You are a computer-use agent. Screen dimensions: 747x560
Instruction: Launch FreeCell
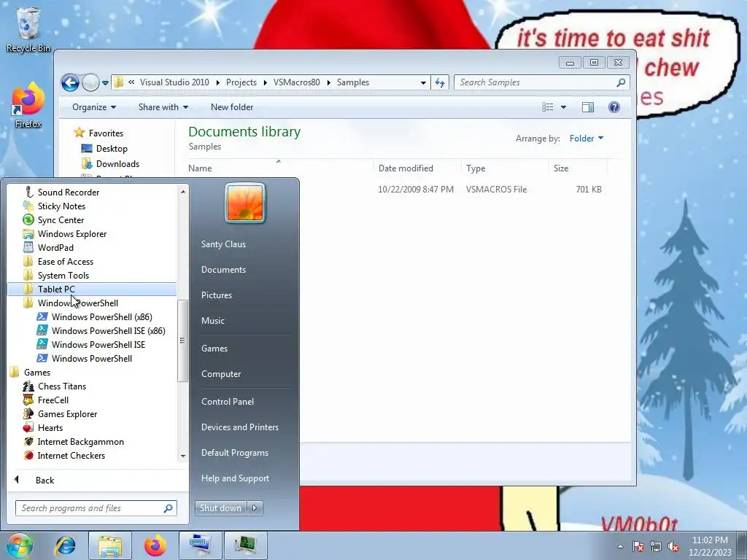53,400
